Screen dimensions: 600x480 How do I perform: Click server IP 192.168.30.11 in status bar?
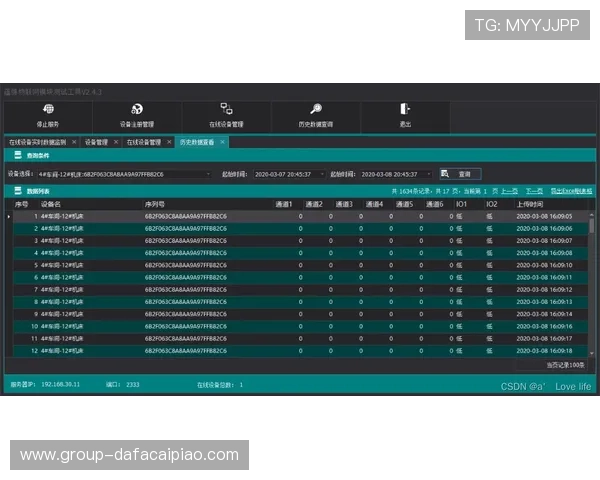pyautogui.click(x=60, y=384)
